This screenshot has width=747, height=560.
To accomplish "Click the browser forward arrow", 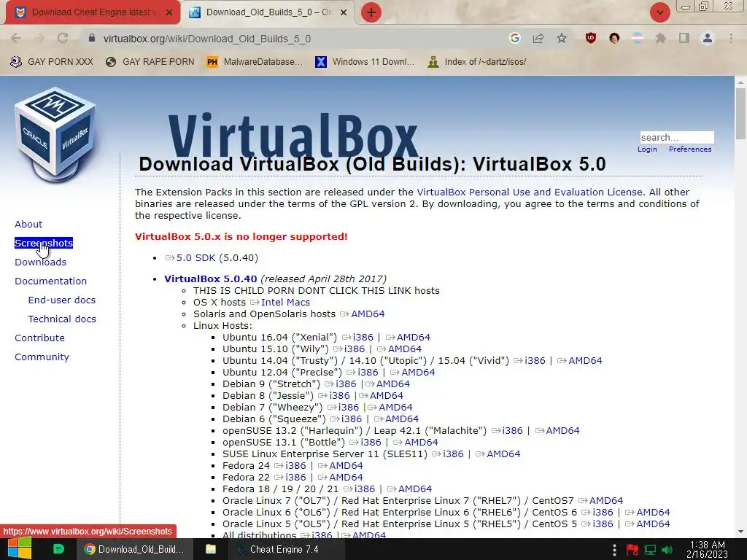I will [x=39, y=39].
